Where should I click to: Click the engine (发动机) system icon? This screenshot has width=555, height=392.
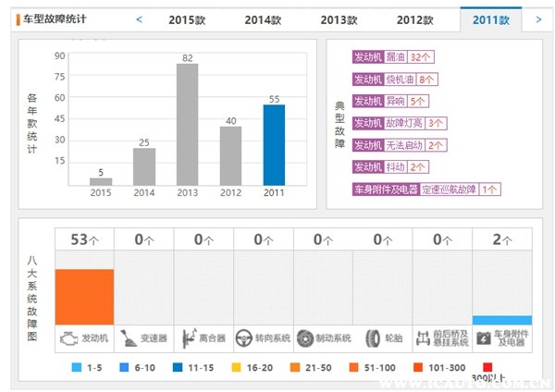[x=69, y=338]
